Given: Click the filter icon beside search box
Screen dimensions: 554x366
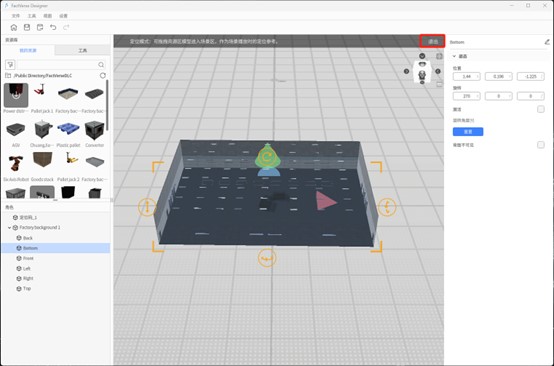Looking at the screenshot, I should pyautogui.click(x=10, y=65).
